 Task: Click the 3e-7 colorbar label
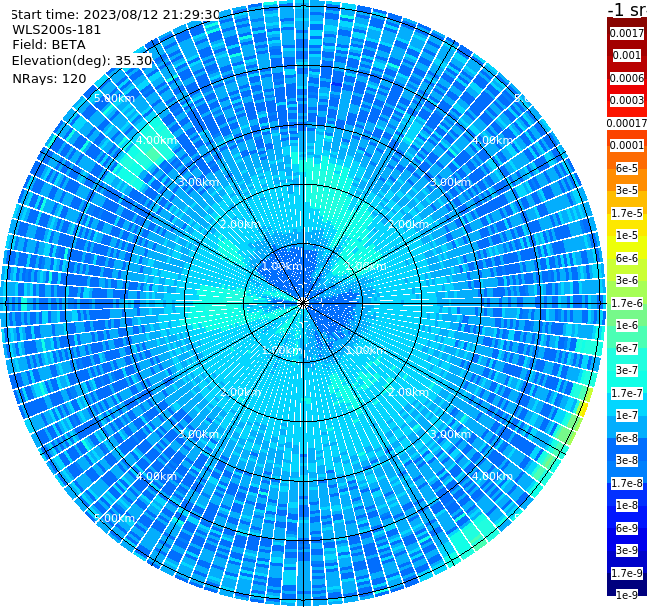pos(627,370)
